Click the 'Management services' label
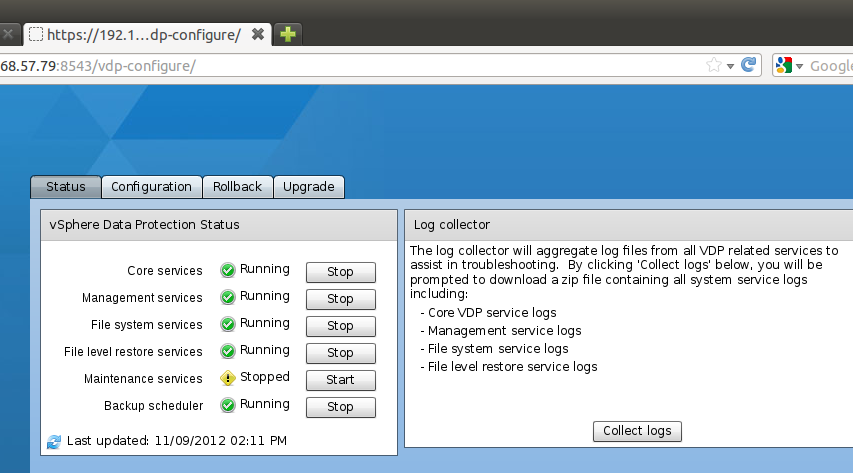 tap(142, 298)
